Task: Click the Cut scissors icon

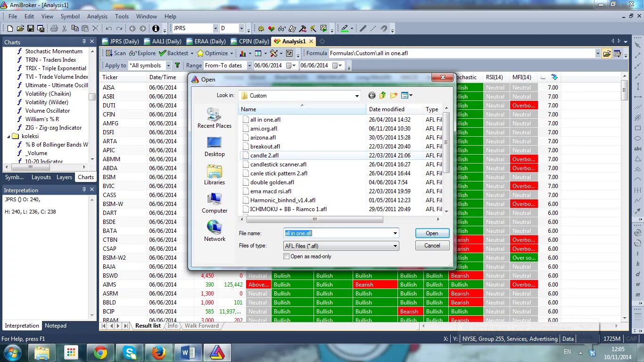Action: tap(65, 28)
